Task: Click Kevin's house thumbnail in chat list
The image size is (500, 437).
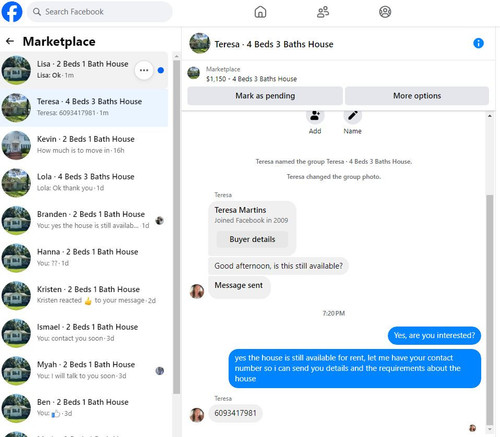Action: coord(16,145)
